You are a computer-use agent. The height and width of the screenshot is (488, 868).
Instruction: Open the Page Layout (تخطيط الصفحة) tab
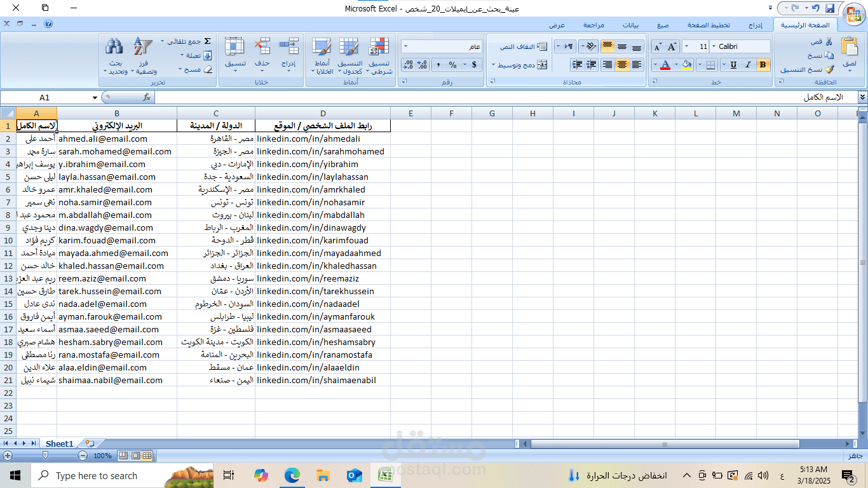click(x=709, y=25)
